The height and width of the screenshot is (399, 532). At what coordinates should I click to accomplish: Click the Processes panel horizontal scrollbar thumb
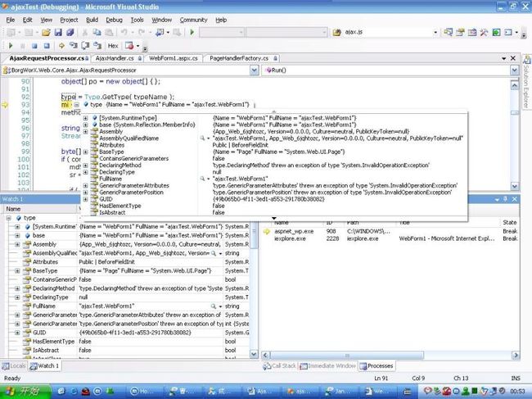tap(347, 356)
